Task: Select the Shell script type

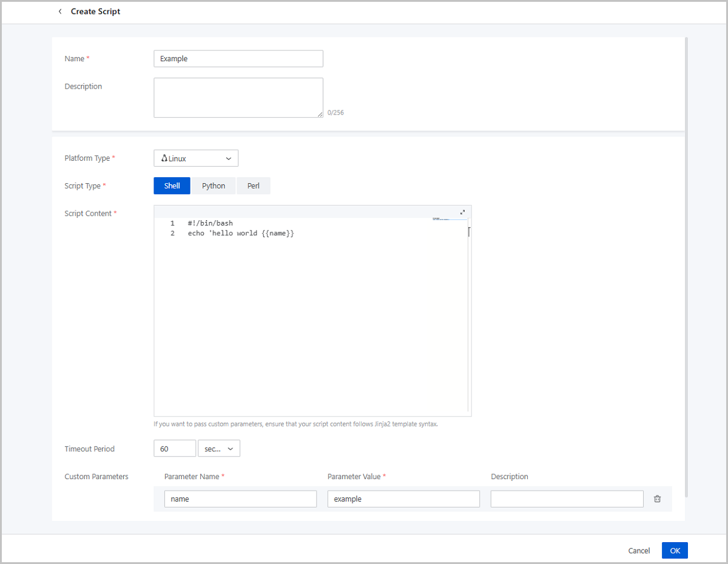Action: tap(172, 186)
